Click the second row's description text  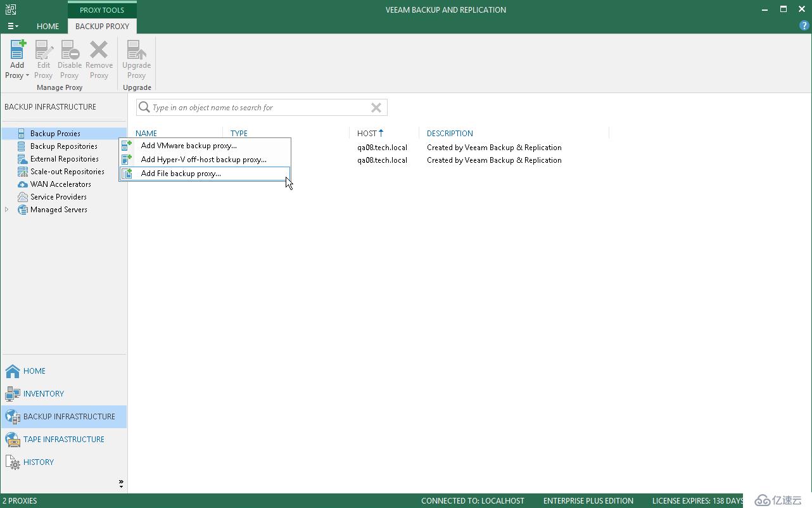pos(494,160)
